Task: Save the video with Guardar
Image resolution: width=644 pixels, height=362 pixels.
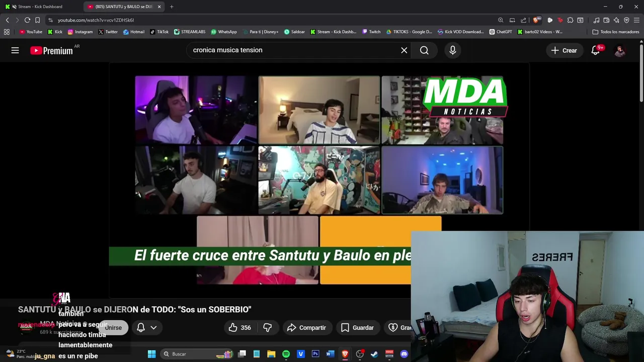Action: click(x=357, y=328)
